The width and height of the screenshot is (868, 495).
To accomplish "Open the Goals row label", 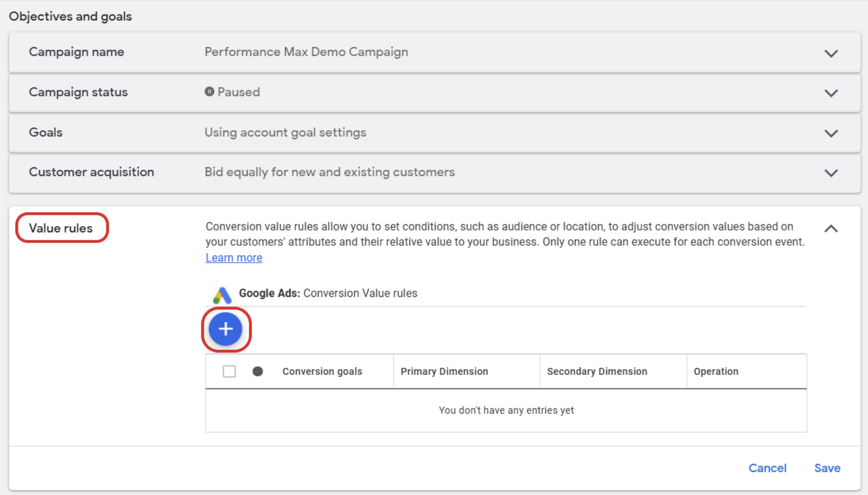I will [x=46, y=132].
